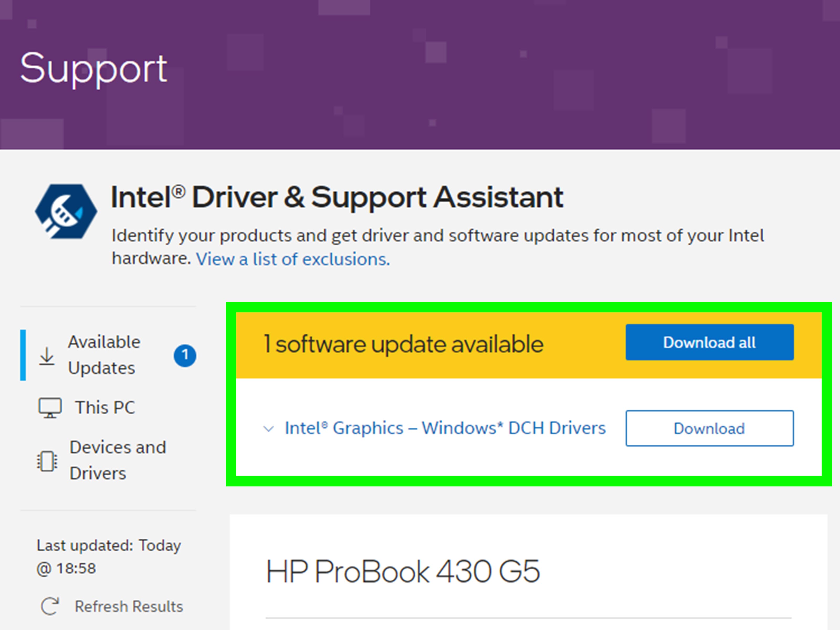Click the chip icon for Devices and Drivers
Image resolution: width=840 pixels, height=630 pixels.
click(x=47, y=461)
